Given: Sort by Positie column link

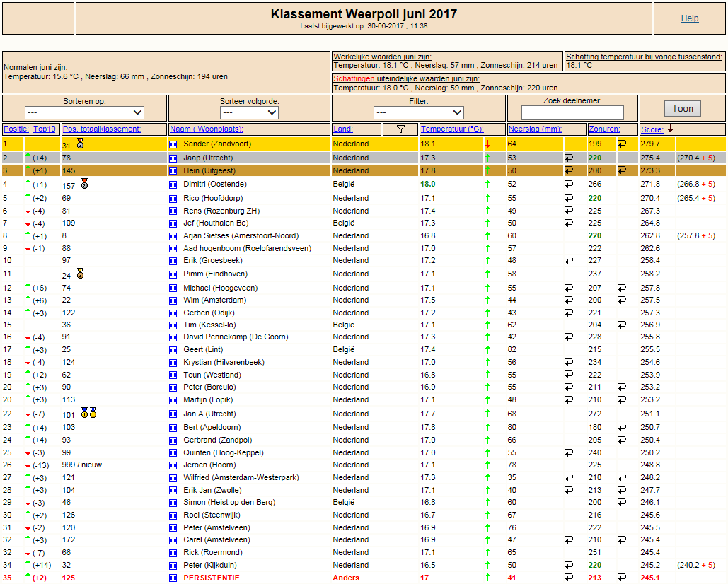Looking at the screenshot, I should tap(16, 129).
